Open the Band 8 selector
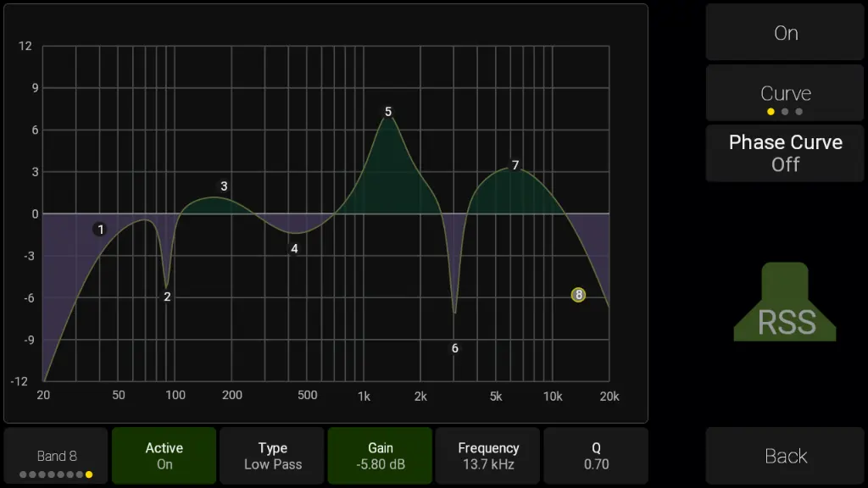This screenshot has height=488, width=868. coord(57,456)
